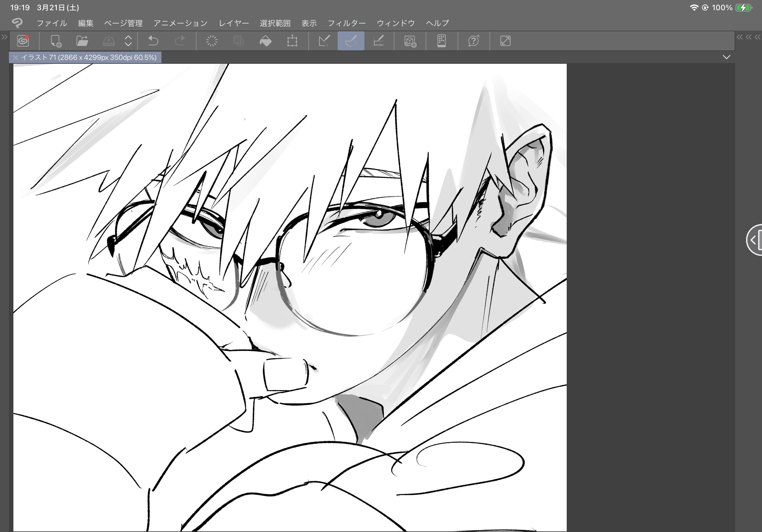Click the Clear (delete) burst icon
762x532 pixels.
coord(212,41)
